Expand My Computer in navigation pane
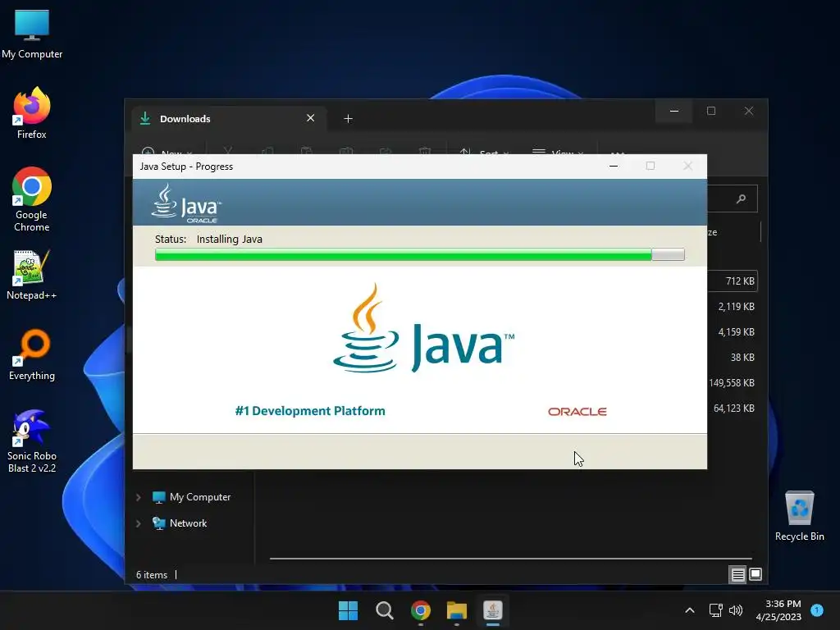The height and width of the screenshot is (630, 840). pyautogui.click(x=138, y=497)
